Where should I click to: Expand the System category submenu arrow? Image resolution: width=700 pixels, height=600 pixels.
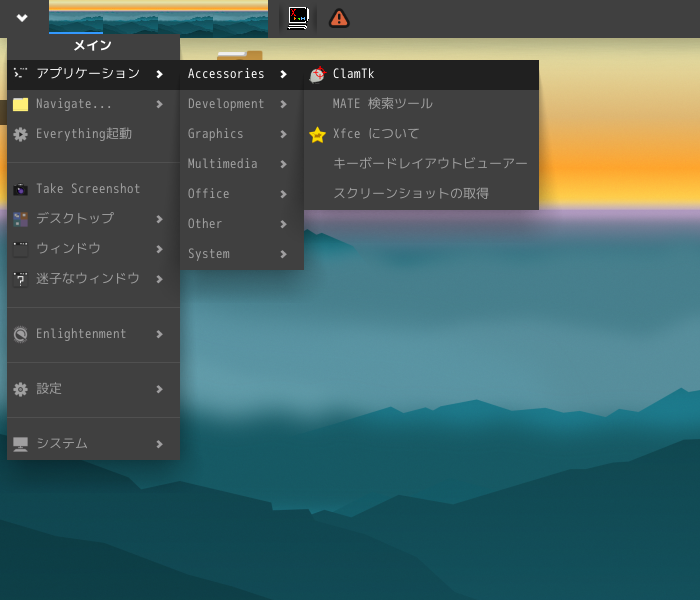283,254
